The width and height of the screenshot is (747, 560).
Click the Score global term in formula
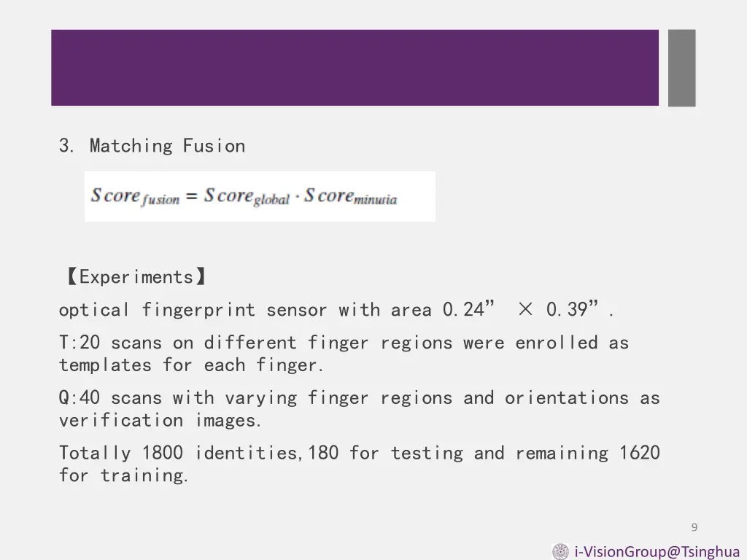[247, 196]
